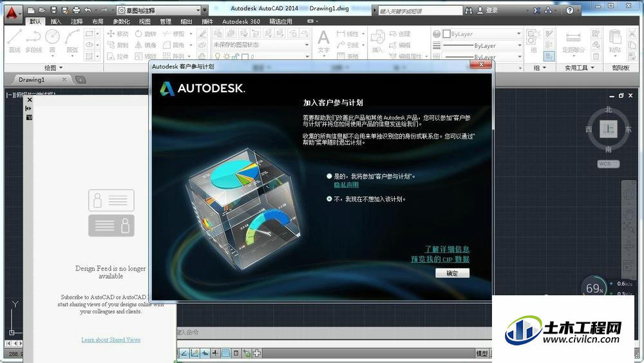Click the Sign in (登录) button
Image resolution: width=644 pixels, height=363 pixels.
point(488,11)
